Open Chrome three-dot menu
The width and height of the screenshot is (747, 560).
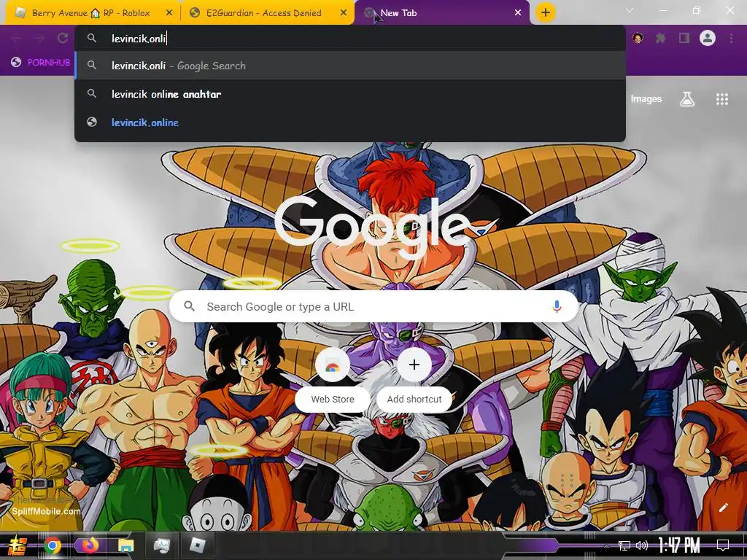tap(731, 38)
